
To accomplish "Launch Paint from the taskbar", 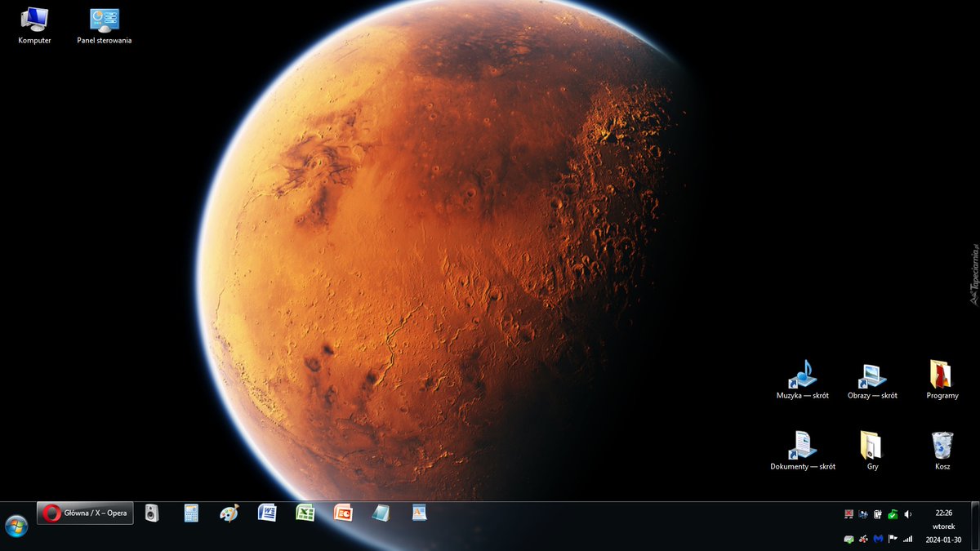I will coord(229,513).
